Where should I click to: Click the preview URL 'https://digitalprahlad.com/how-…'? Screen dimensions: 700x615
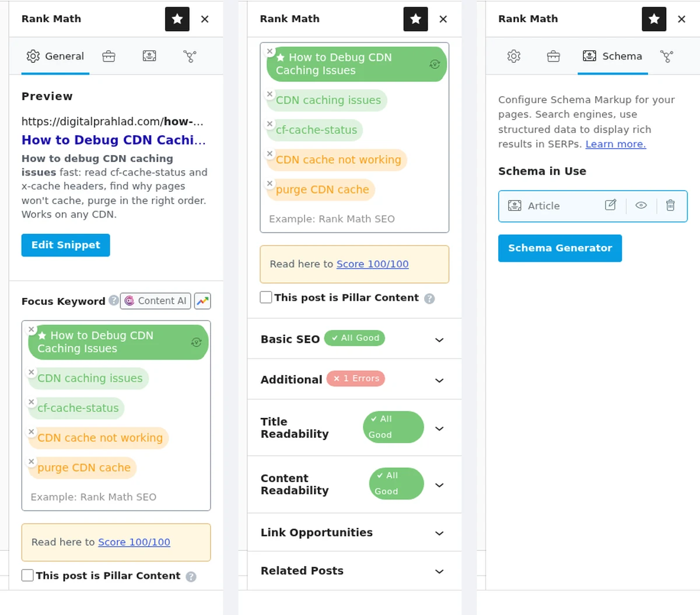click(x=113, y=121)
